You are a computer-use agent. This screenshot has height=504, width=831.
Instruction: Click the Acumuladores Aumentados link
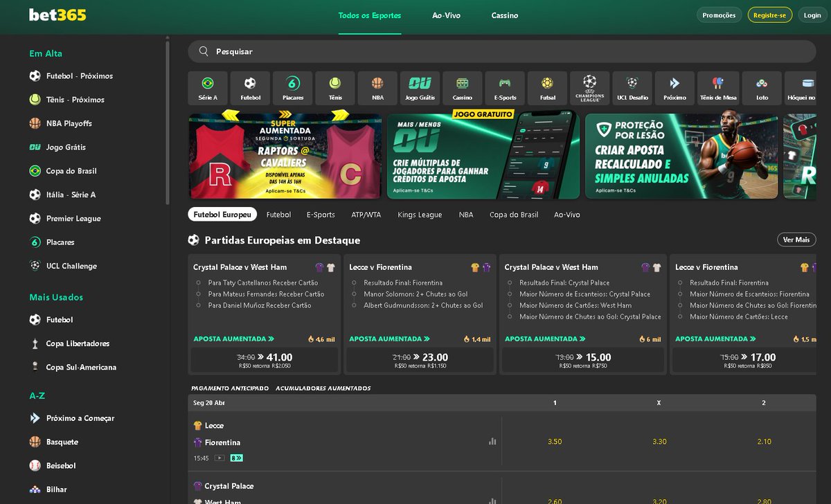pos(323,388)
